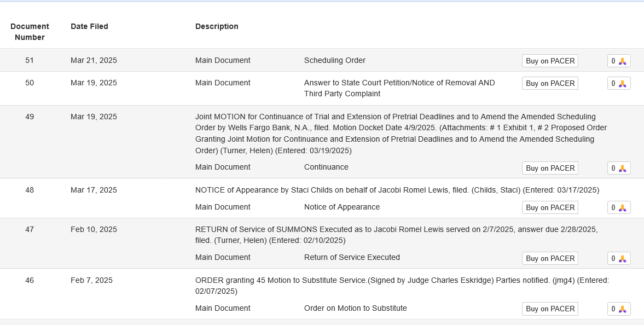Click document number 49 entry
Image resolution: width=644 pixels, height=325 pixels.
(x=30, y=117)
